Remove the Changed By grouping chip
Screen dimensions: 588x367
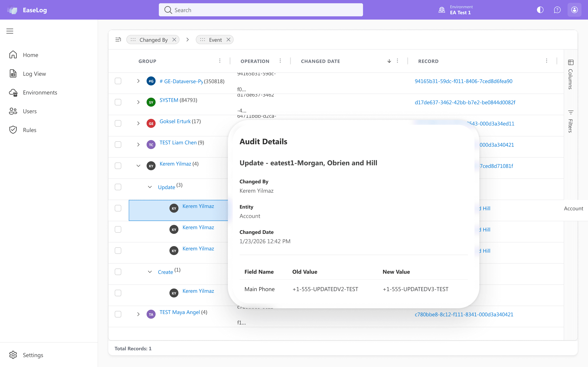[x=174, y=40]
